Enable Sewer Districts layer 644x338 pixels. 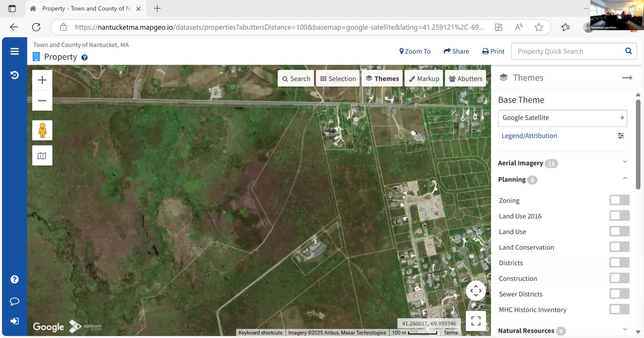pos(619,294)
